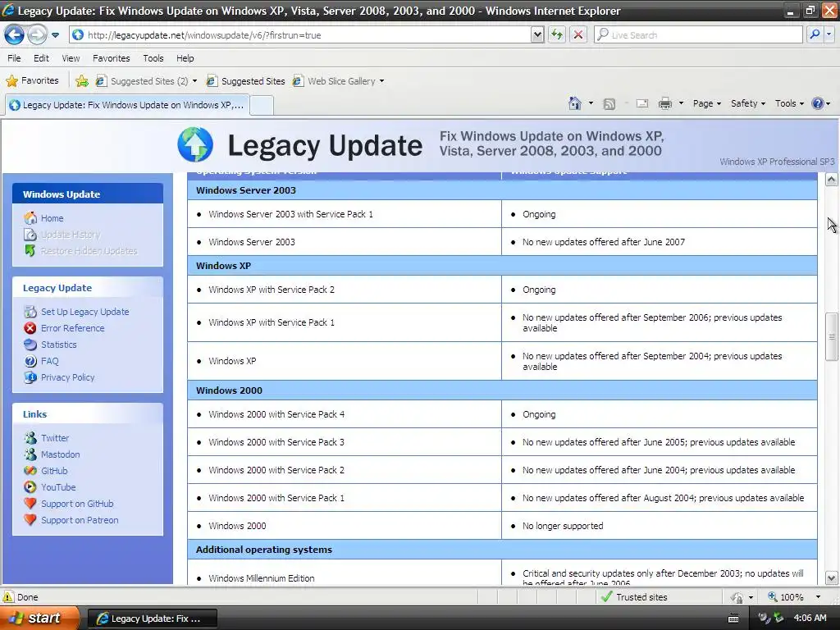Click Support on Patreon link
Viewport: 840px width, 630px height.
[x=80, y=520]
